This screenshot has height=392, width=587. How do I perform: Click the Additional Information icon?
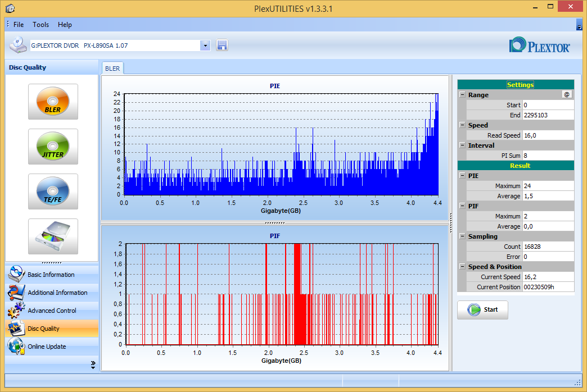[x=16, y=292]
